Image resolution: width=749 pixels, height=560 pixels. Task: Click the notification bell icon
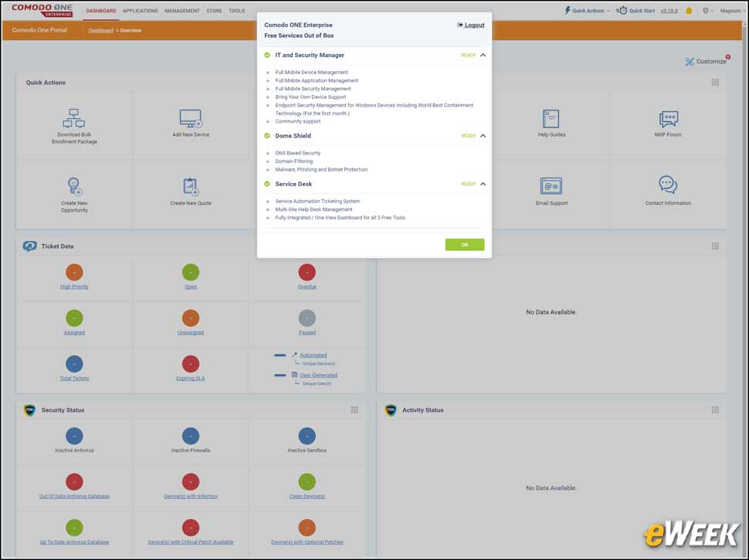point(689,11)
